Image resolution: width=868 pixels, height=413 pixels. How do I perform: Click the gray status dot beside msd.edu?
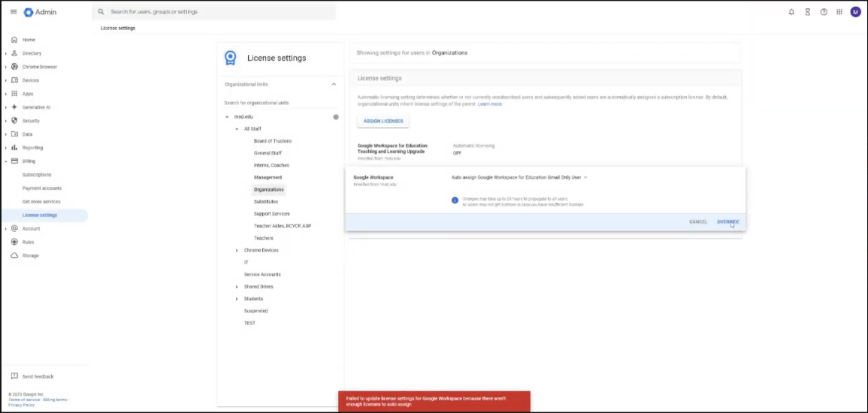tap(335, 116)
